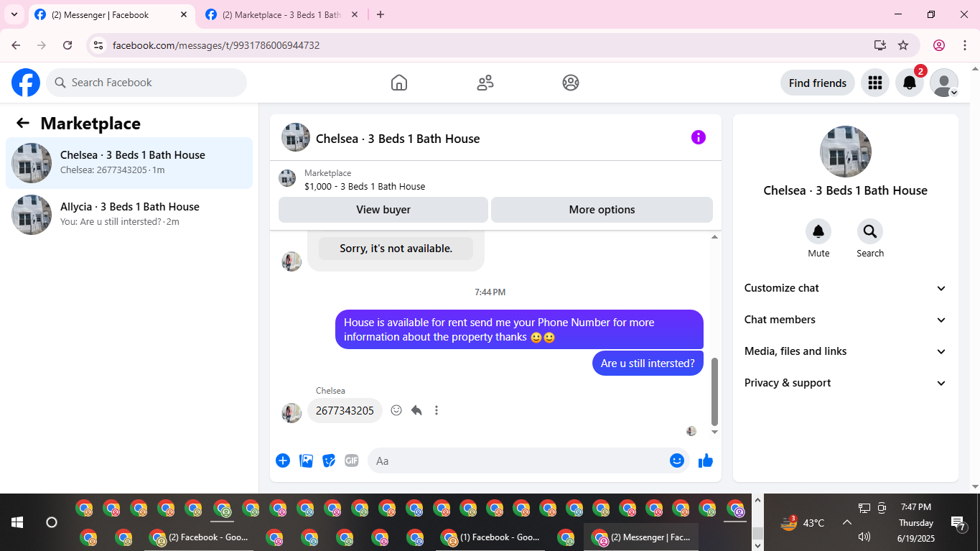The image size is (980, 551).
Task: Attach a file using the photo icon
Action: click(307, 460)
